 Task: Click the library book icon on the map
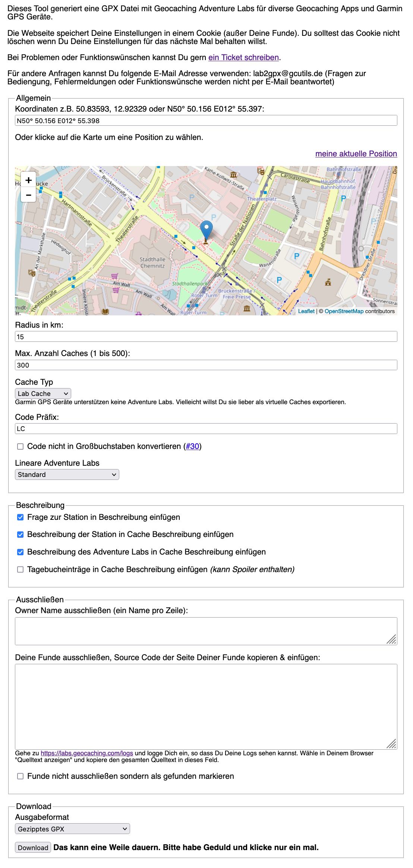point(105,311)
